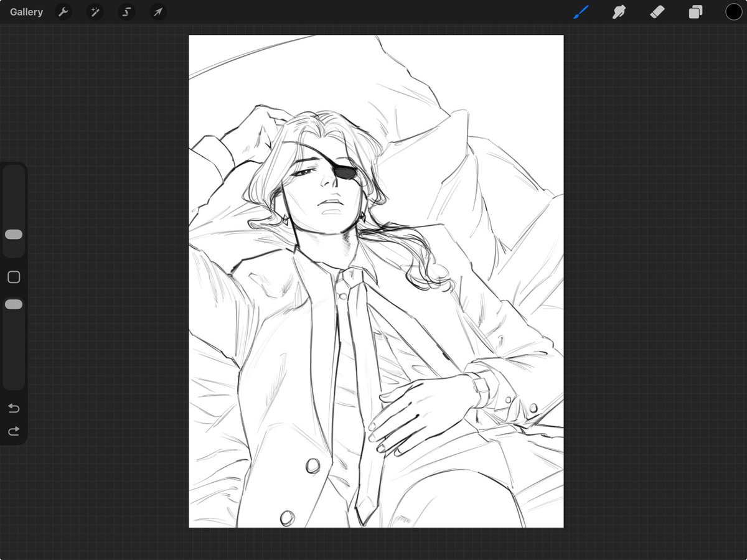Select the Eraser tool
Image resolution: width=747 pixels, height=560 pixels.
(x=657, y=12)
